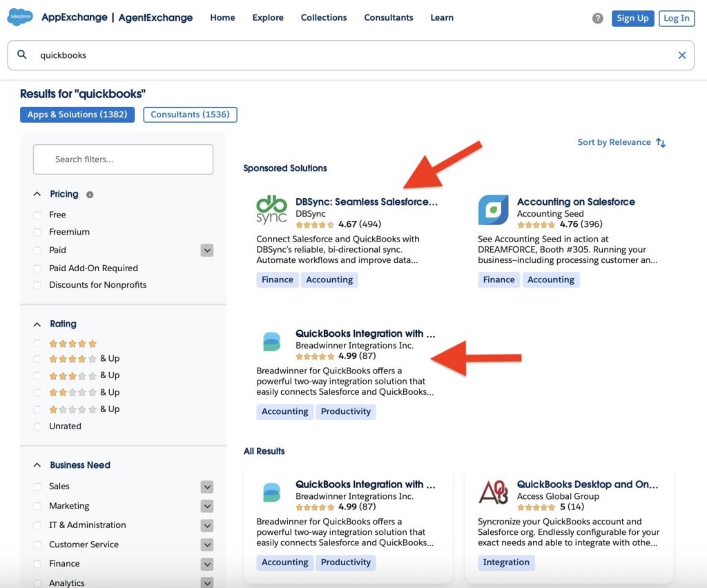Click the Sign Up button
The width and height of the screenshot is (707, 588).
click(x=632, y=19)
